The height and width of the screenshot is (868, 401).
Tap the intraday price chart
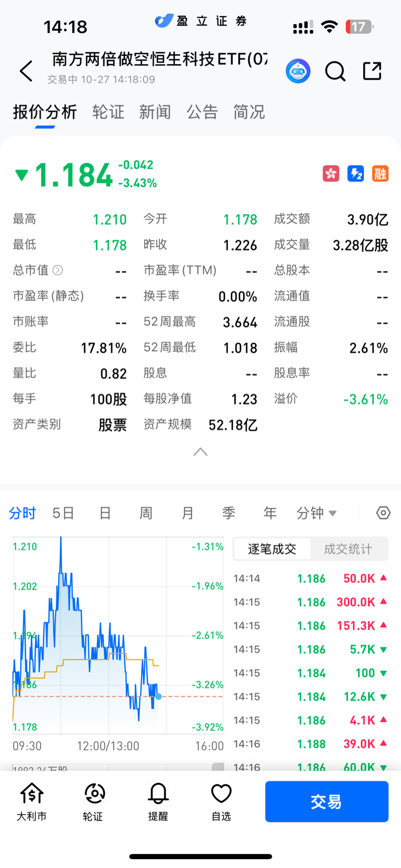click(118, 635)
